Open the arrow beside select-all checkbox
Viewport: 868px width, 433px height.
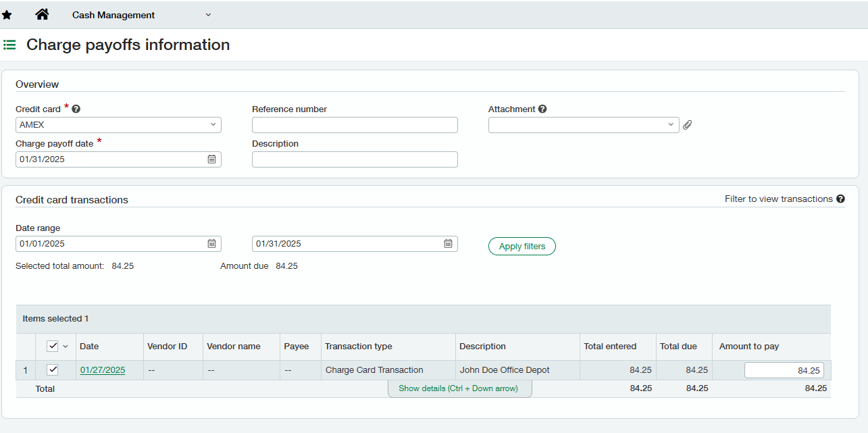(66, 347)
